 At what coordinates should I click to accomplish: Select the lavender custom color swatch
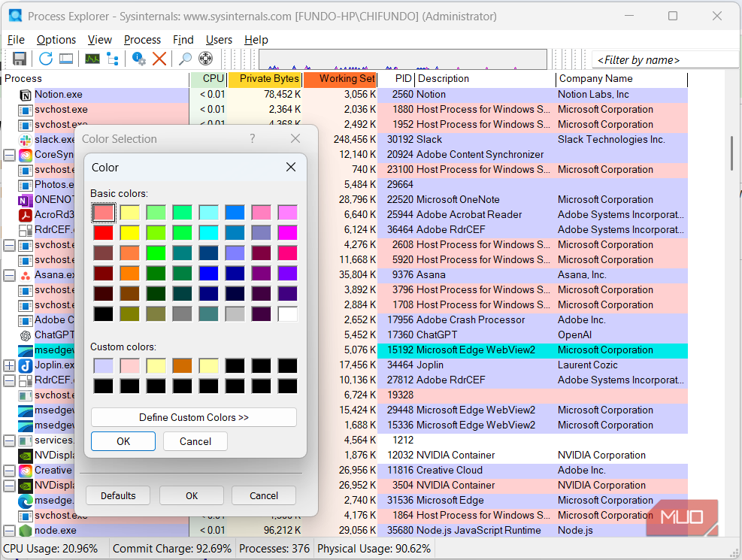click(103, 365)
